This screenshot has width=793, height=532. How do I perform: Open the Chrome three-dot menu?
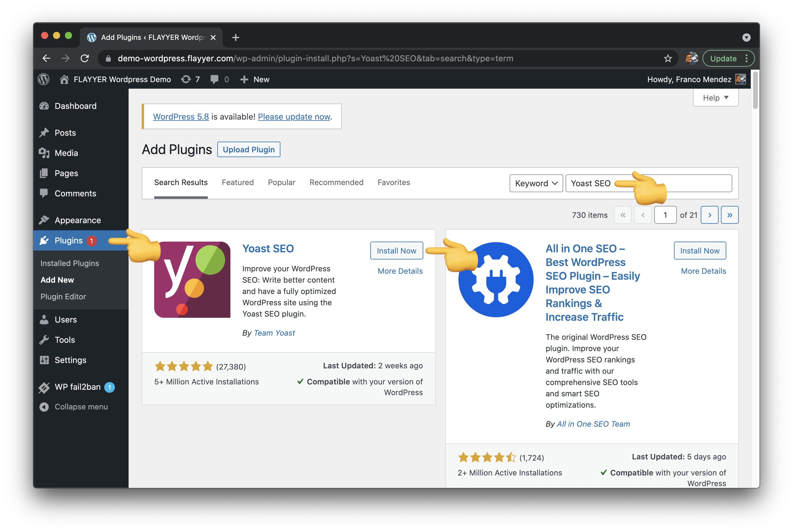(x=746, y=58)
